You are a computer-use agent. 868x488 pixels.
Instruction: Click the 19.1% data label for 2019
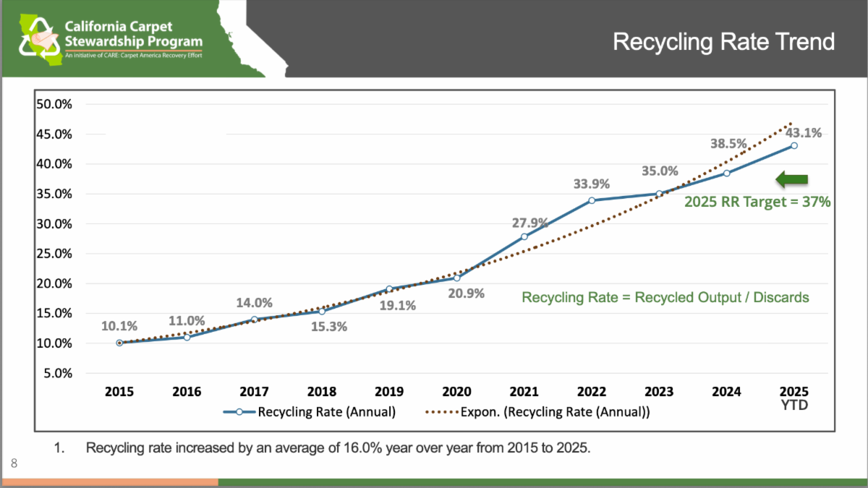point(398,305)
